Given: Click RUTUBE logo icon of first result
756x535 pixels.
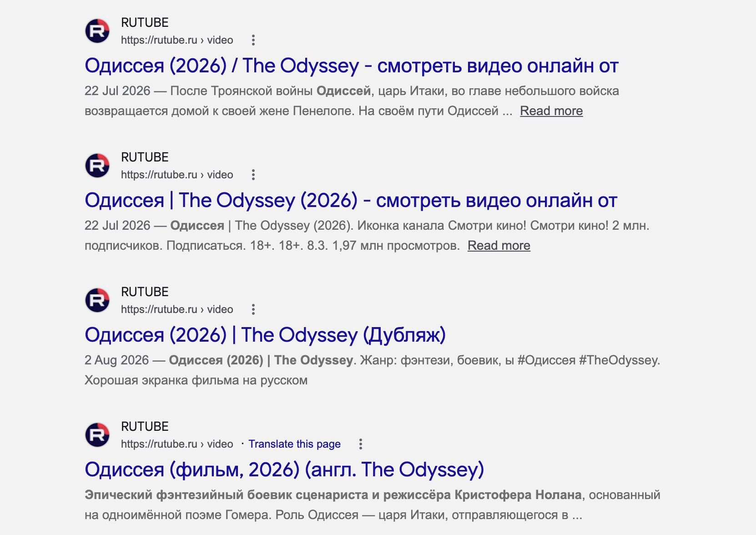Looking at the screenshot, I should tap(97, 31).
